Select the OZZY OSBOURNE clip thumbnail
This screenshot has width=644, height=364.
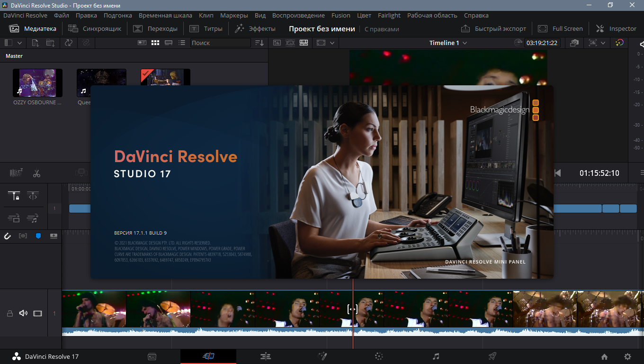pyautogui.click(x=37, y=83)
